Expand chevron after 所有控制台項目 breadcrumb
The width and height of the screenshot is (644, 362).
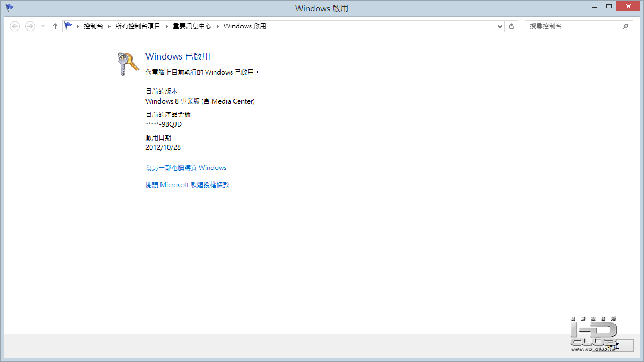[x=166, y=26]
